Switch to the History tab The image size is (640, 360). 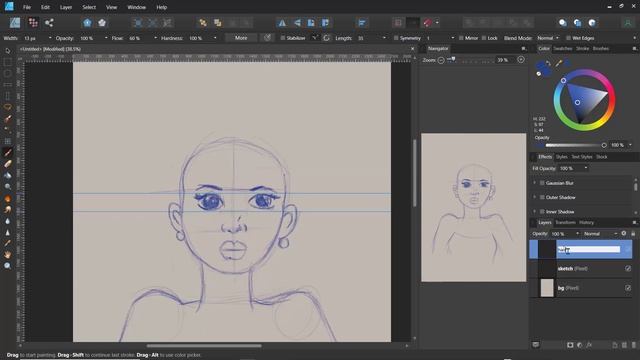tap(586, 222)
